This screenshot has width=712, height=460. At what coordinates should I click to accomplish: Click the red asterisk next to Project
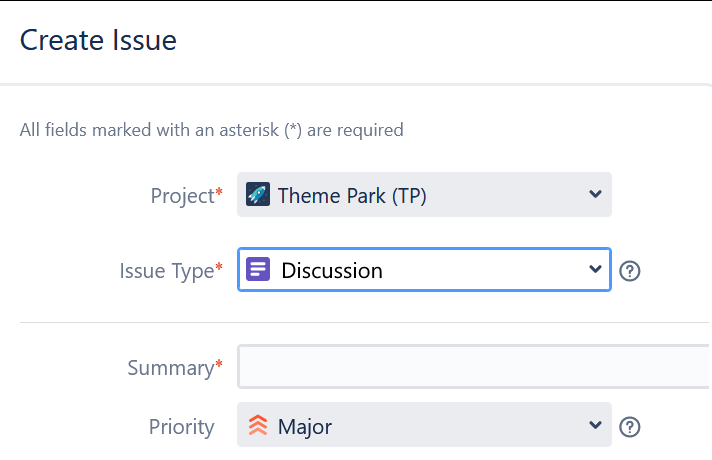pos(219,192)
